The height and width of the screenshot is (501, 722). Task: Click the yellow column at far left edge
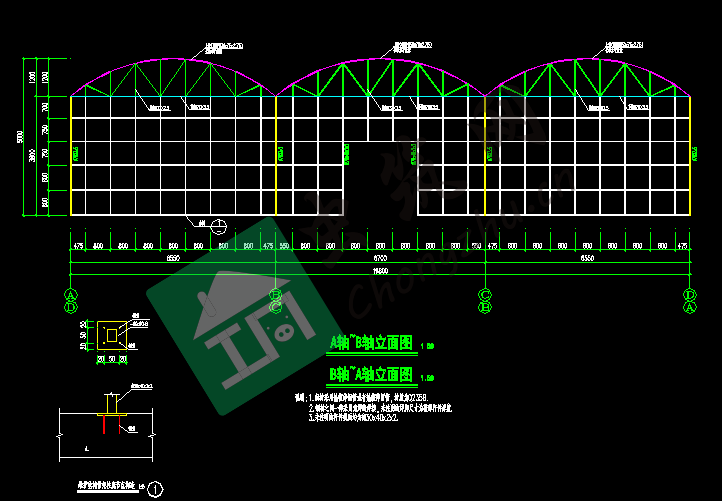pyautogui.click(x=71, y=155)
